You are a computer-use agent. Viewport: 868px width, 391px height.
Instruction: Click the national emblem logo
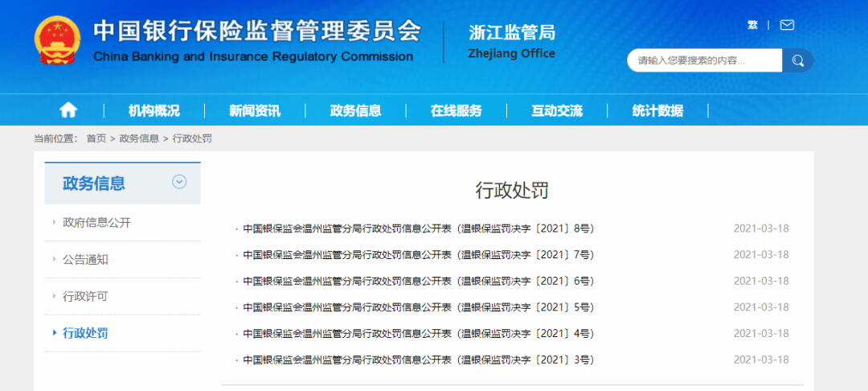(x=57, y=40)
